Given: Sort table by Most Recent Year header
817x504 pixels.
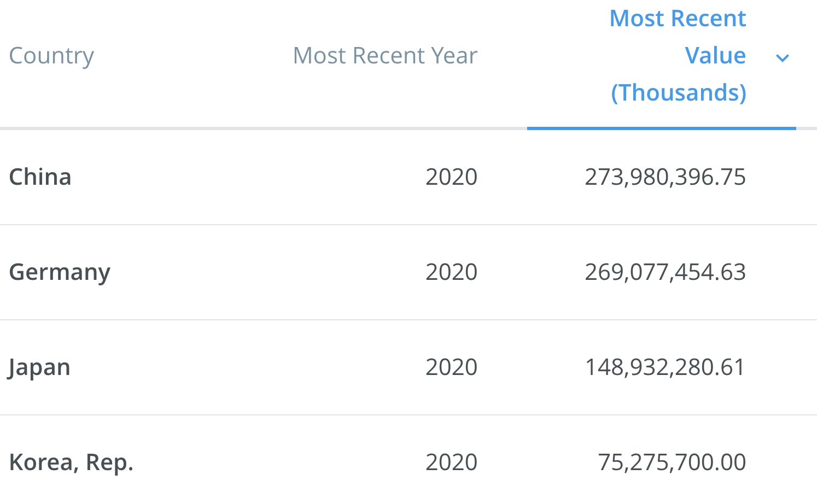Looking at the screenshot, I should (x=385, y=56).
